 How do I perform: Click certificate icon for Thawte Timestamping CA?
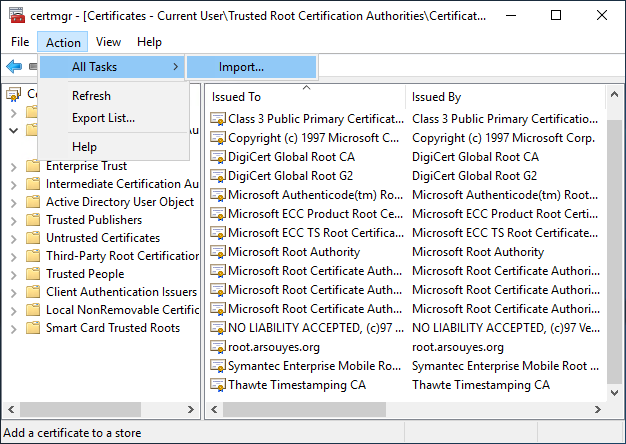[x=218, y=385]
